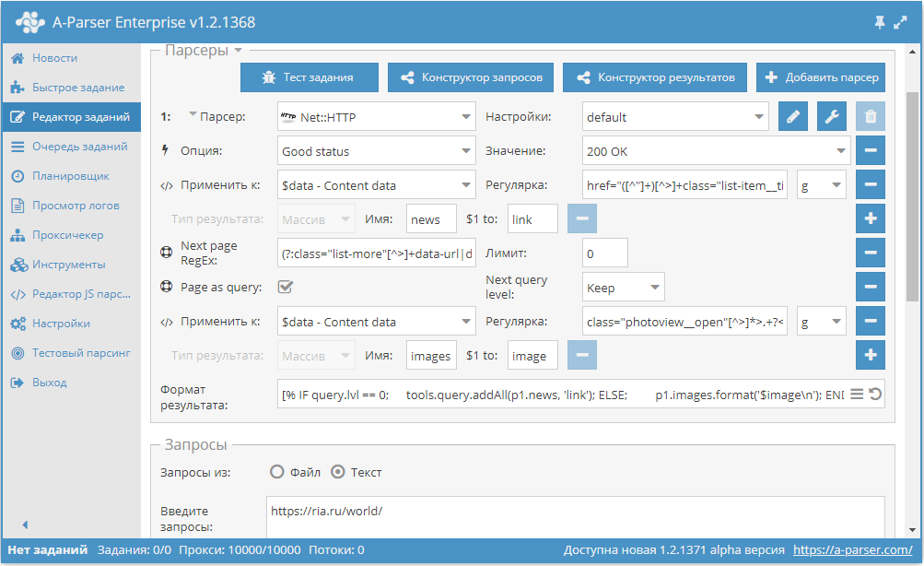924x566 pixels.
Task: Click the pencil edit settings icon
Action: click(793, 117)
